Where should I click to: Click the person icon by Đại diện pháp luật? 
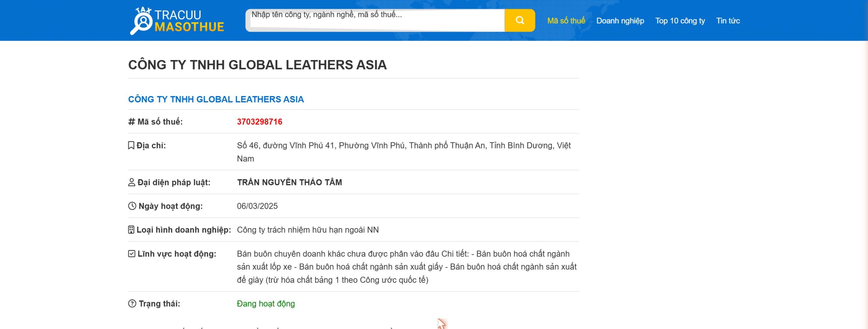coord(132,182)
